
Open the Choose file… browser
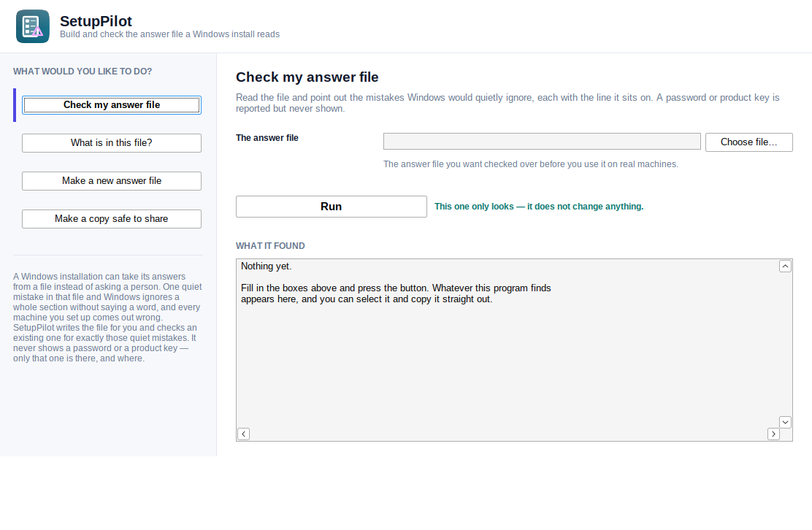point(748,142)
